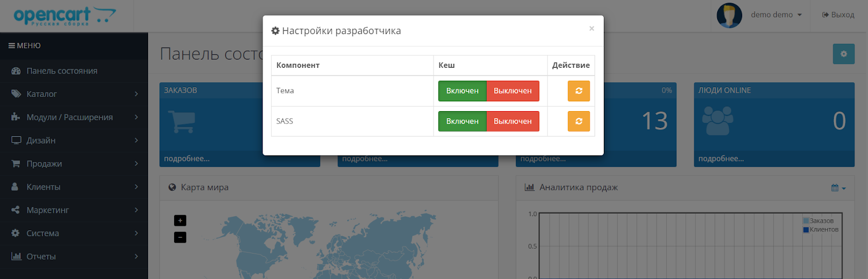Click the Выход logout link
The image size is (868, 279).
[x=838, y=15]
